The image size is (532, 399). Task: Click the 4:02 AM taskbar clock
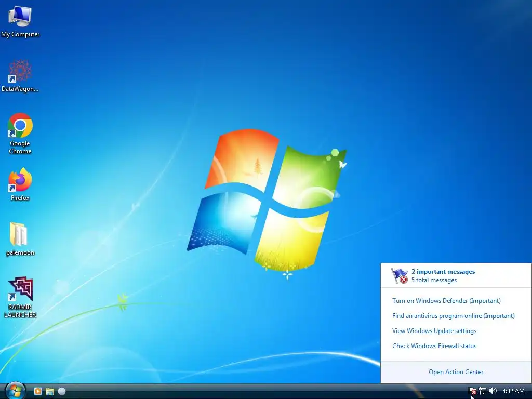coord(513,391)
